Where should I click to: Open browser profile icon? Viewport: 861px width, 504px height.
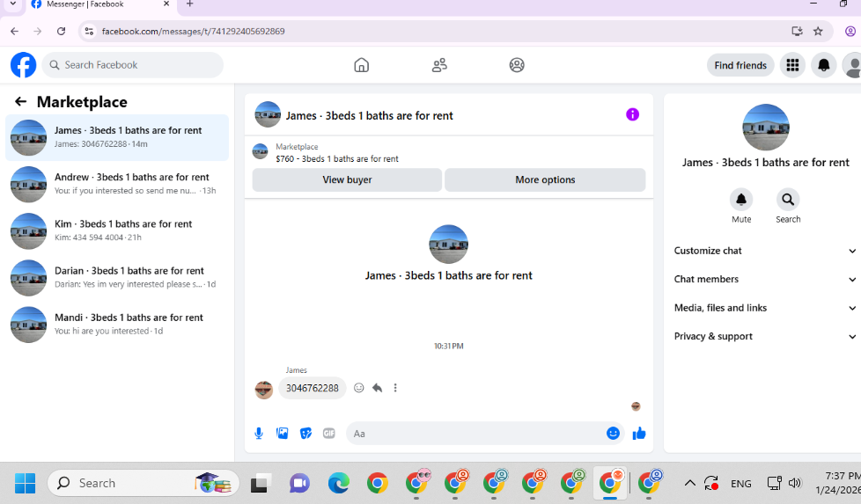850,32
